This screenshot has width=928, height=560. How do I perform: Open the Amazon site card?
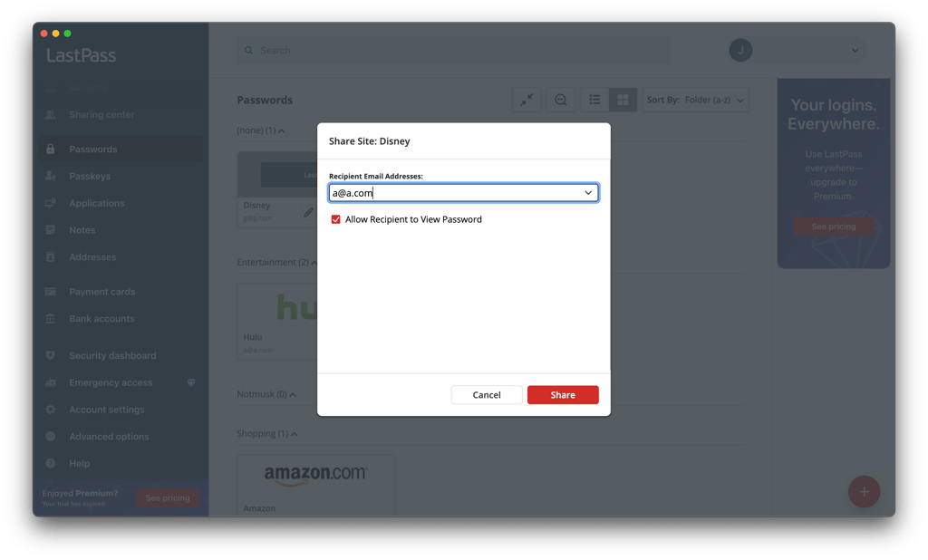[316, 484]
